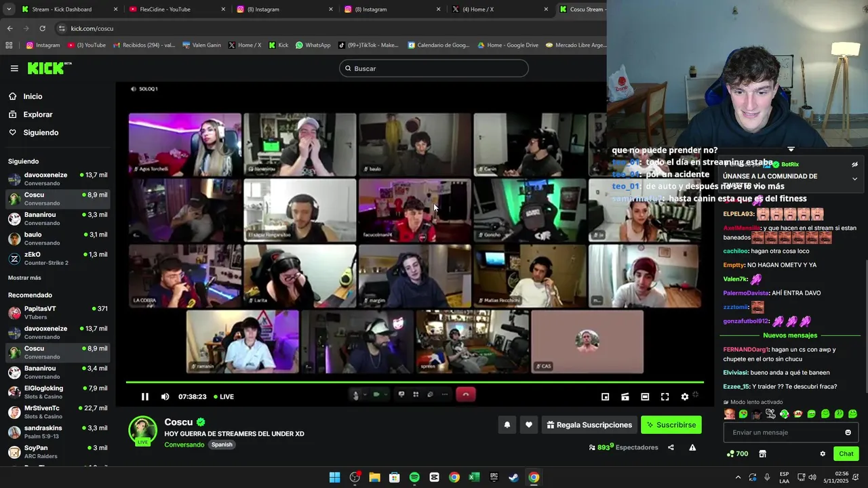This screenshot has height=488, width=868.
Task: Expand microphone options arrow in call bar
Action: [x=365, y=394]
